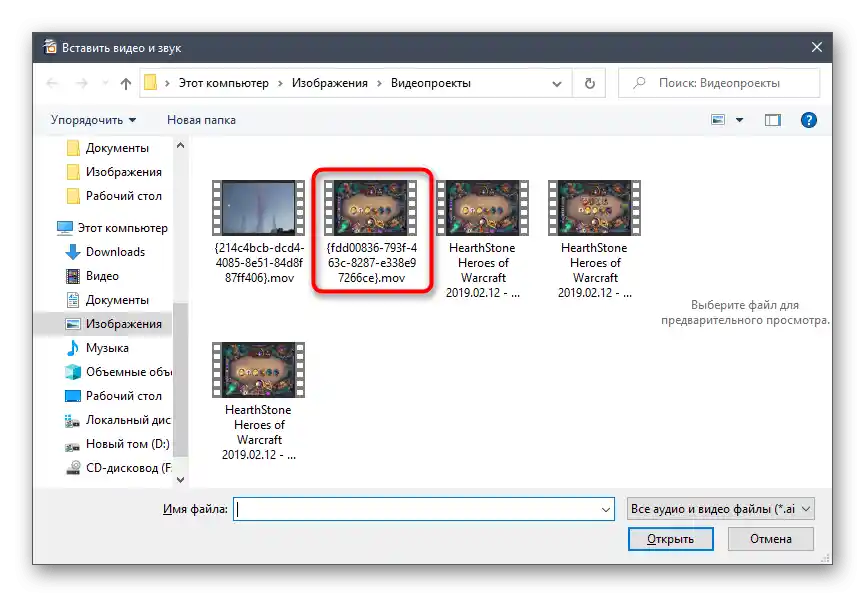865x597 pixels.
Task: Close the Вставить видео и звук dialog
Action: point(817,47)
